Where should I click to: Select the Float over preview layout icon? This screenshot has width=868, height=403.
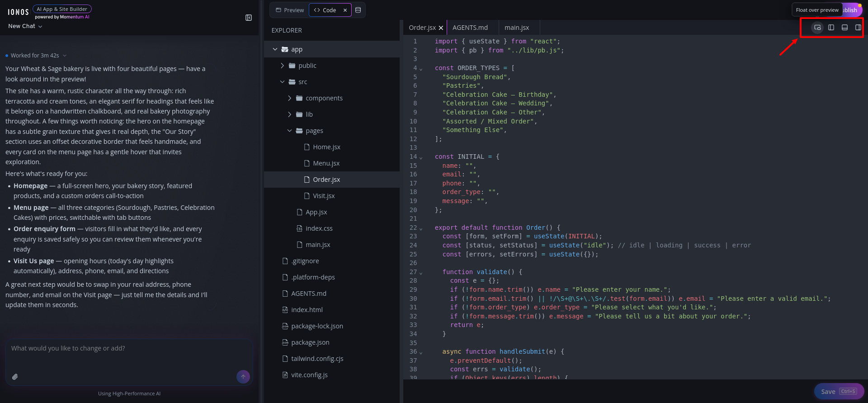[x=817, y=28]
